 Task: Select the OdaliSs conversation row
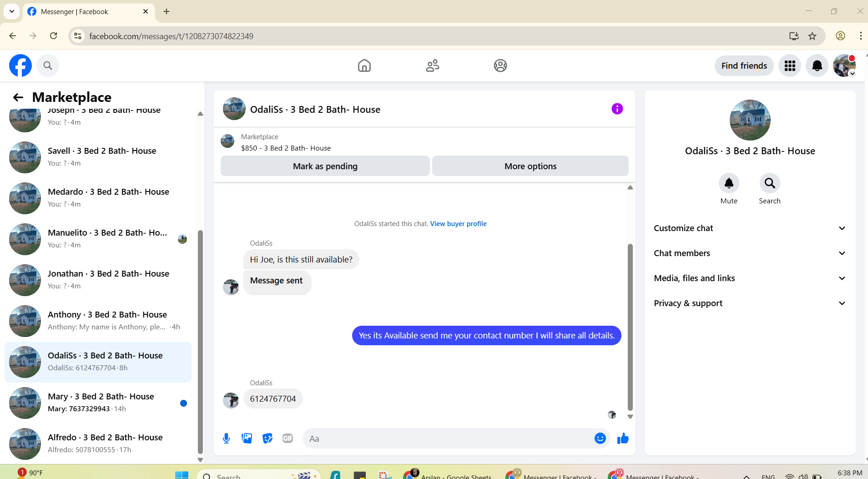(98, 362)
